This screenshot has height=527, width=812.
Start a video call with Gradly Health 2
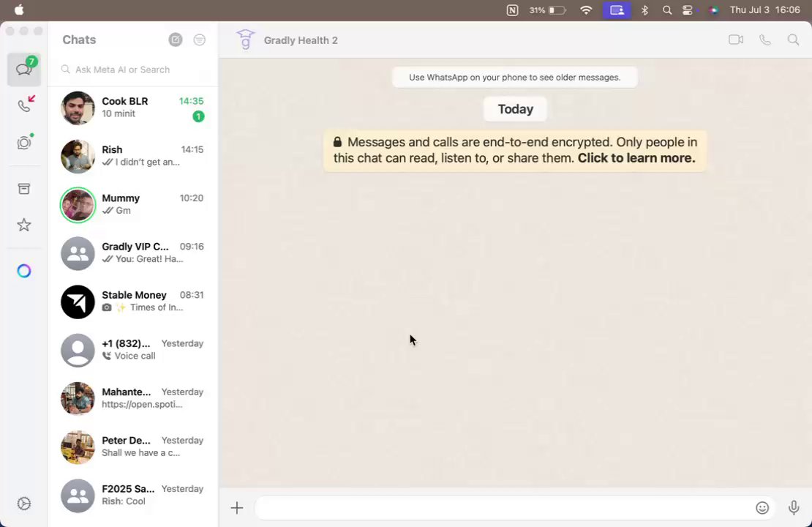click(735, 40)
